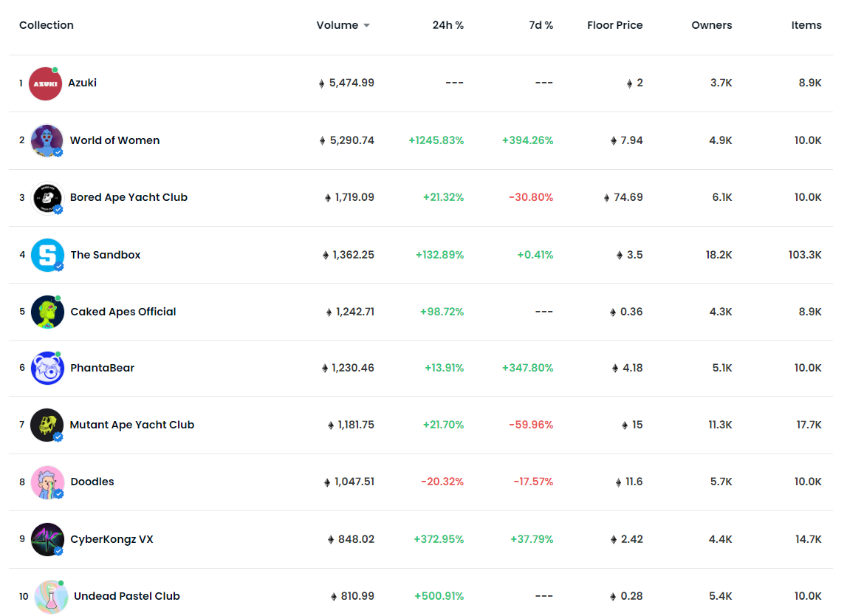Click the Undead Pastel Club avatar

tap(51, 597)
